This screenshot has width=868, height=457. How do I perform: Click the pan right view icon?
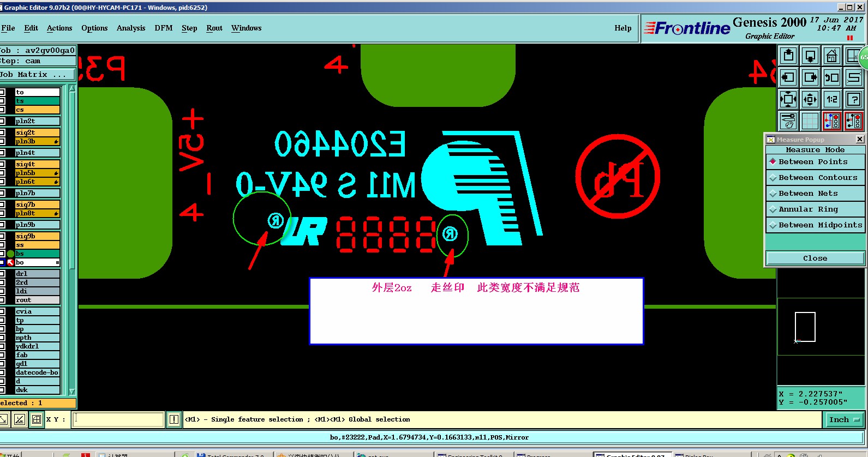tap(810, 77)
